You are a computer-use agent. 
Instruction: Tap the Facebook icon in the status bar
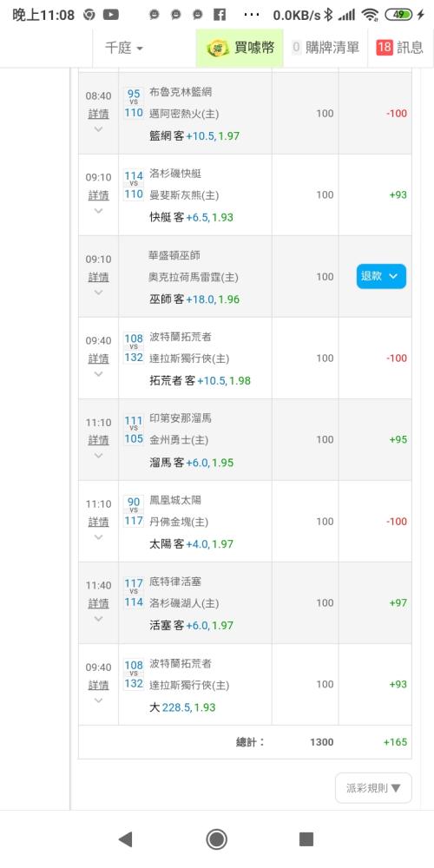click(220, 15)
